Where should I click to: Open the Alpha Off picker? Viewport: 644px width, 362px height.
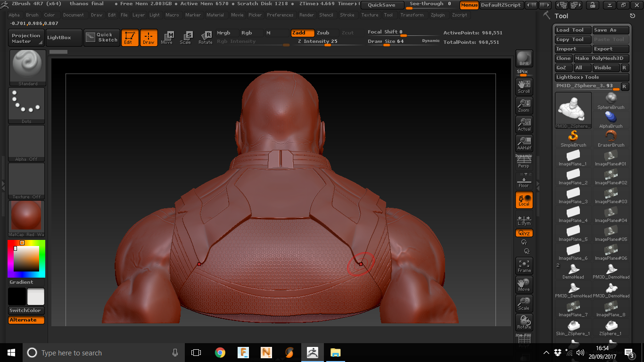pyautogui.click(x=26, y=143)
